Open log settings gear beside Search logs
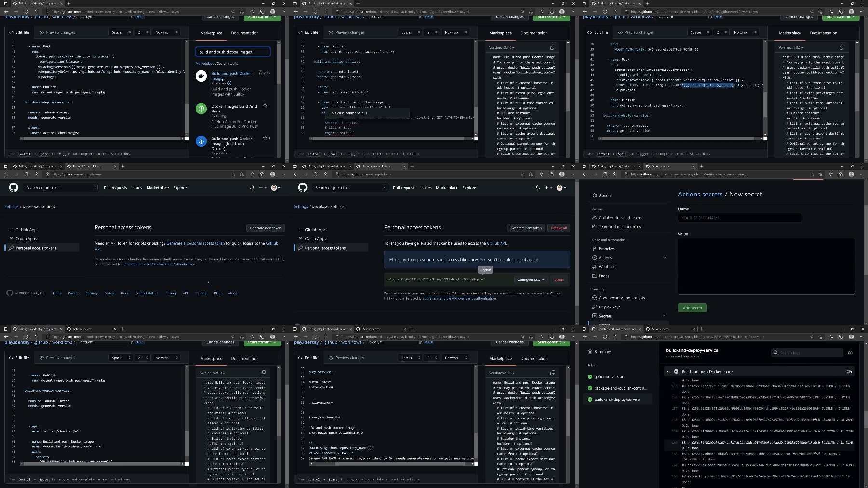The width and height of the screenshot is (868, 488). click(850, 353)
